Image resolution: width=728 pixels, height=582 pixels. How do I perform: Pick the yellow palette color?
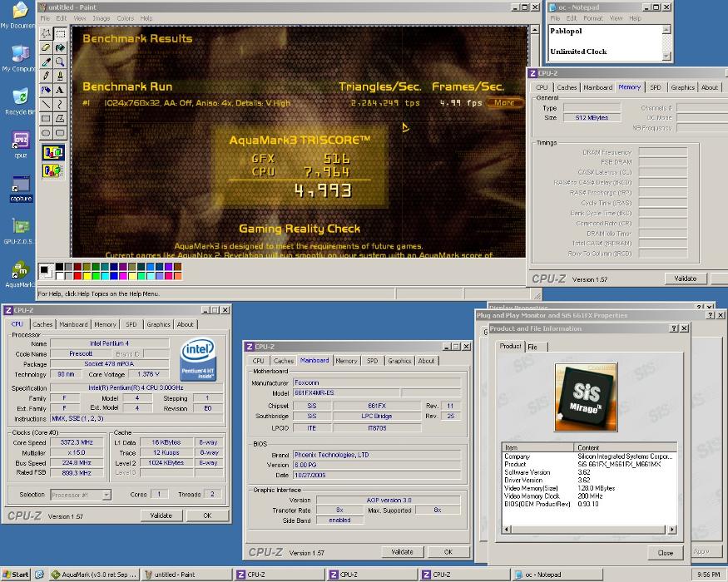87,276
